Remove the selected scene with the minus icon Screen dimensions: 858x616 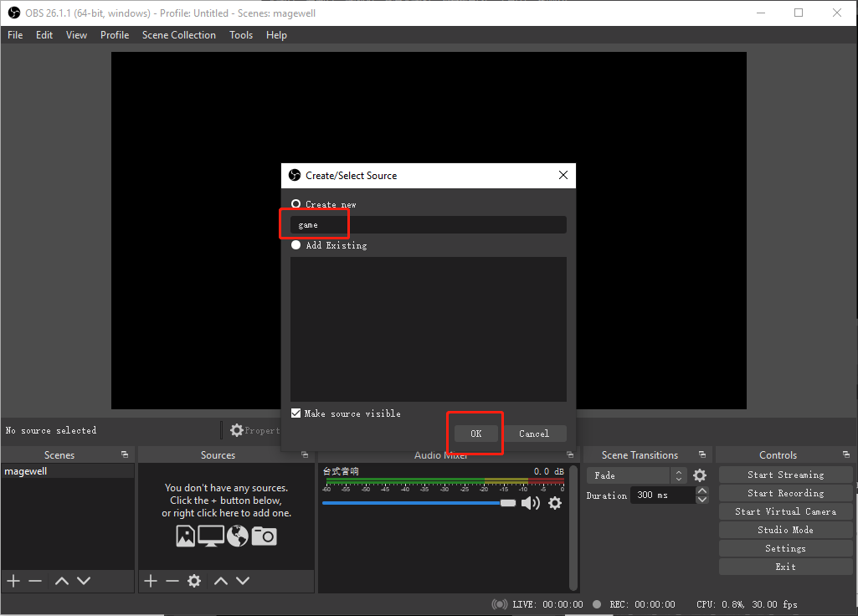tap(35, 581)
